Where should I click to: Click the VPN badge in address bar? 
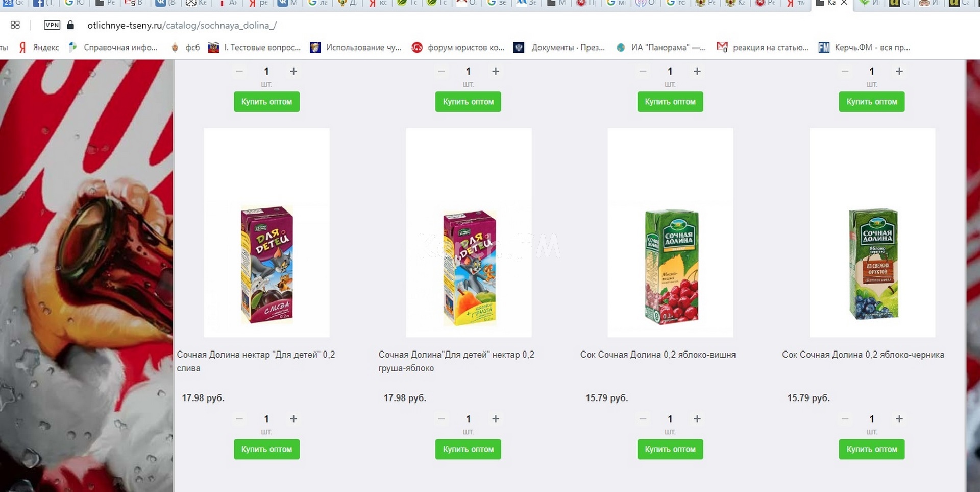click(x=52, y=25)
